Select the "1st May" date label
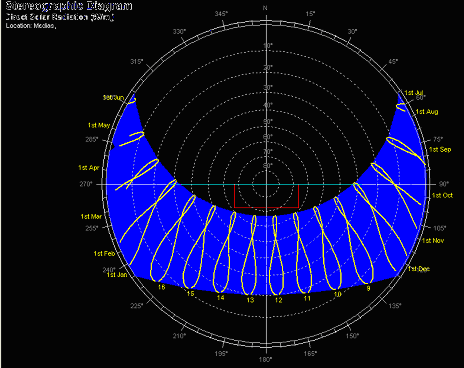 [99, 125]
